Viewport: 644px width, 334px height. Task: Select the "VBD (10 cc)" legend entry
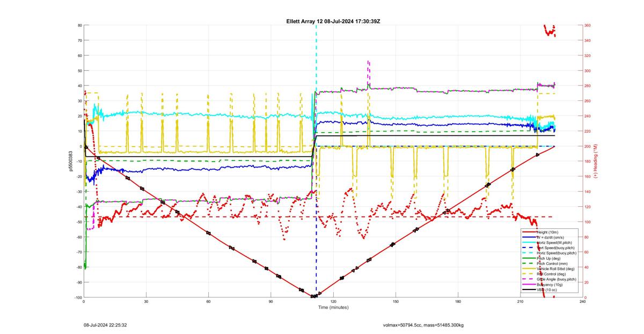pos(548,290)
